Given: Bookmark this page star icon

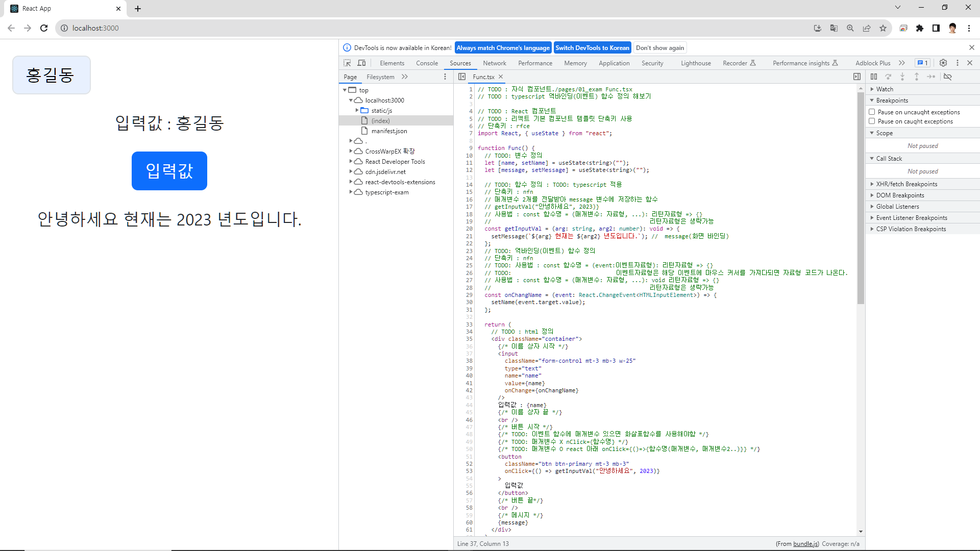Looking at the screenshot, I should pyautogui.click(x=883, y=28).
